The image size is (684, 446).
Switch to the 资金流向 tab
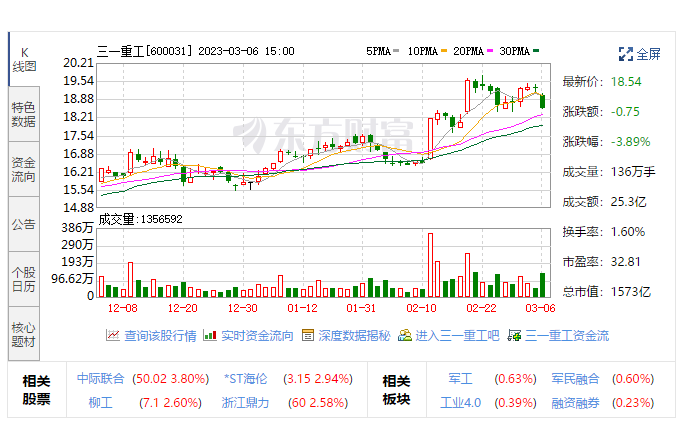point(24,169)
